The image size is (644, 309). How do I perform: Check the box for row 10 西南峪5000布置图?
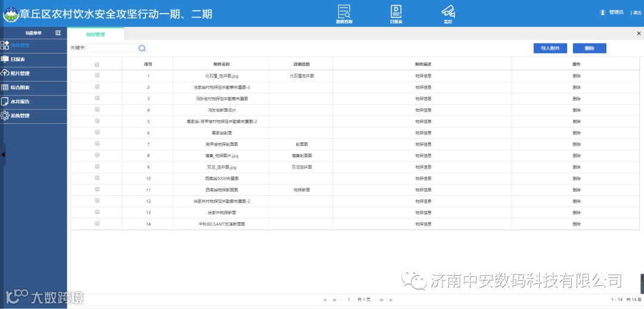97,178
